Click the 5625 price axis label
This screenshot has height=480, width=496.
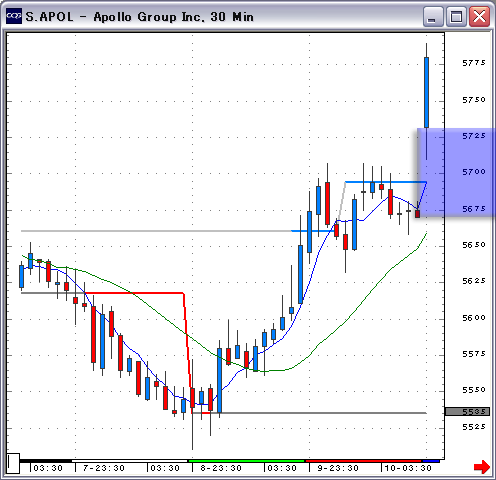pyautogui.click(x=474, y=281)
